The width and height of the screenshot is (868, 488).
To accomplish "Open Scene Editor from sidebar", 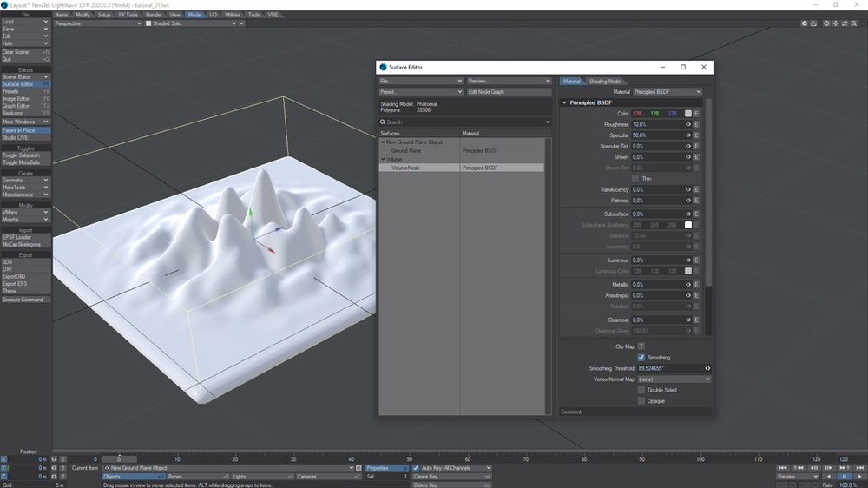I will (25, 77).
